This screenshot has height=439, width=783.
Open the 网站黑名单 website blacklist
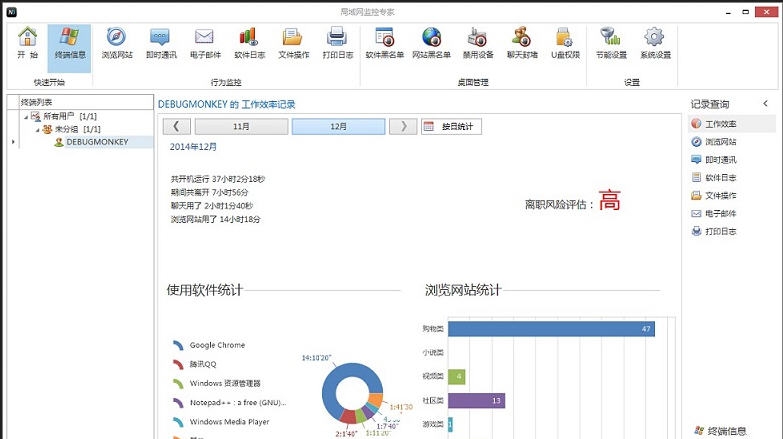[431, 43]
